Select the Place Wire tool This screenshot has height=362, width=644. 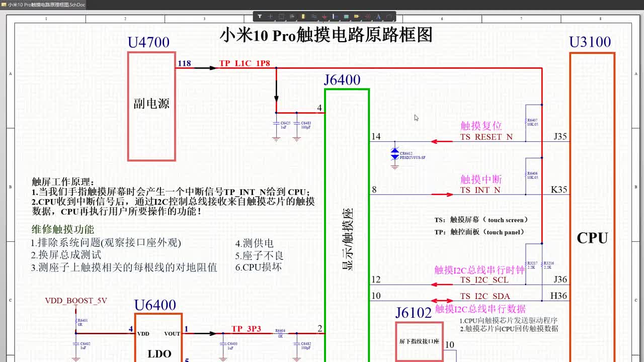[313, 17]
